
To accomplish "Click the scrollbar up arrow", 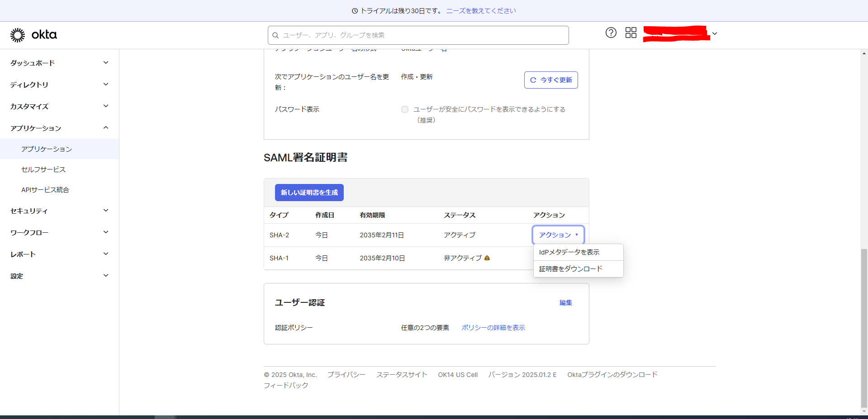I will point(864,53).
